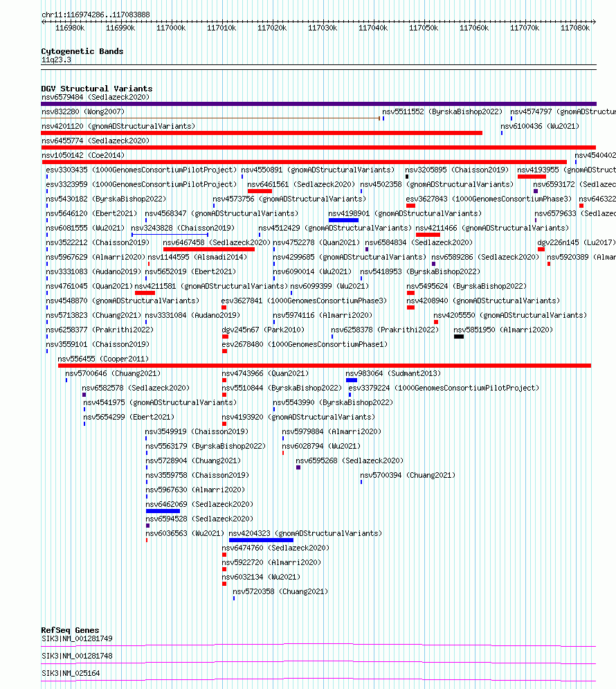The height and width of the screenshot is (689, 616).
Task: Click nsv4208940 gnomAD variant label
Action: [x=483, y=301]
